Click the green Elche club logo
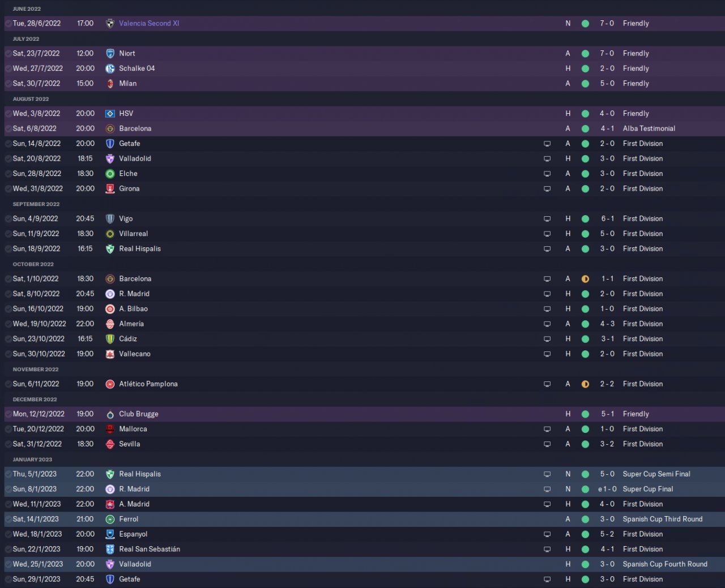 (110, 174)
